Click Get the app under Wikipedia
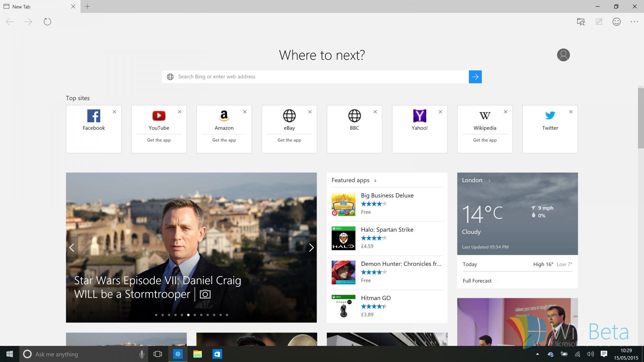644x362 pixels. (x=485, y=140)
